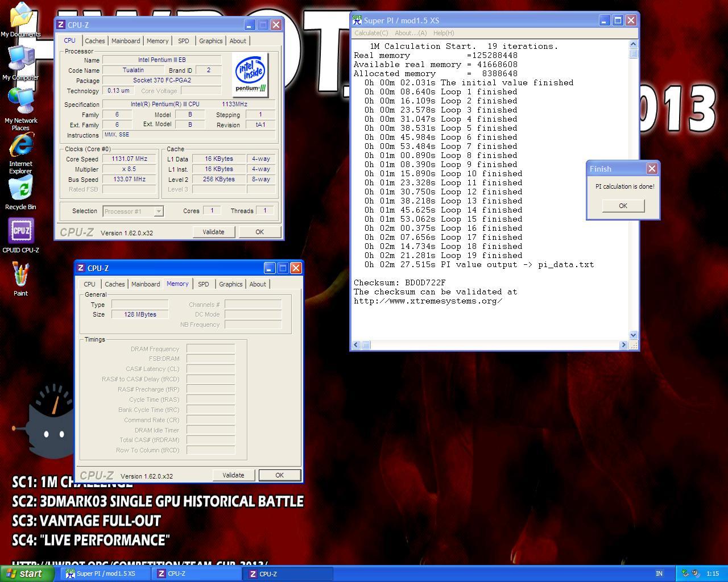Viewport: 728px width, 582px height.
Task: Launch Internet Explorer from the desktop
Action: click(20, 153)
